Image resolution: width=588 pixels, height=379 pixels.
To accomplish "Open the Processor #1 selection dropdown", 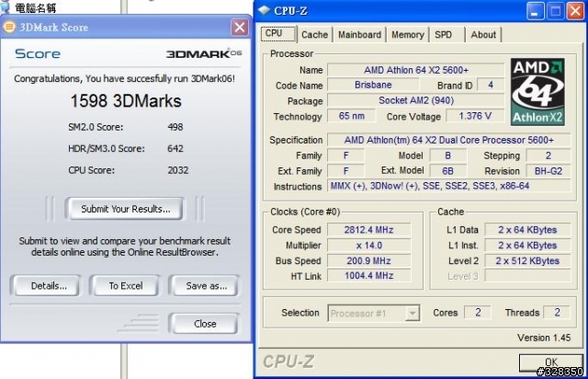I will [413, 313].
